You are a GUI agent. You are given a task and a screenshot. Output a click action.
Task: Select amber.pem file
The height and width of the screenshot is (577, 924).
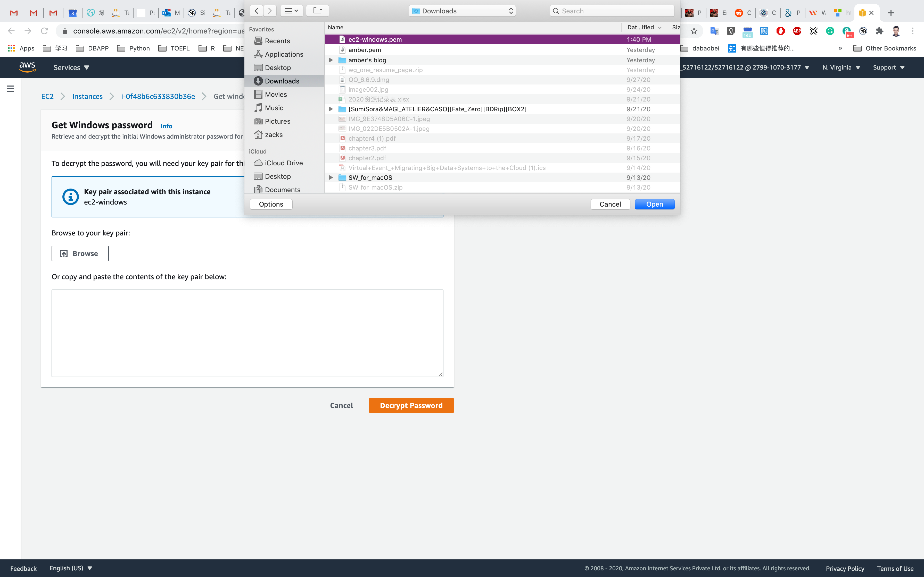pos(365,50)
